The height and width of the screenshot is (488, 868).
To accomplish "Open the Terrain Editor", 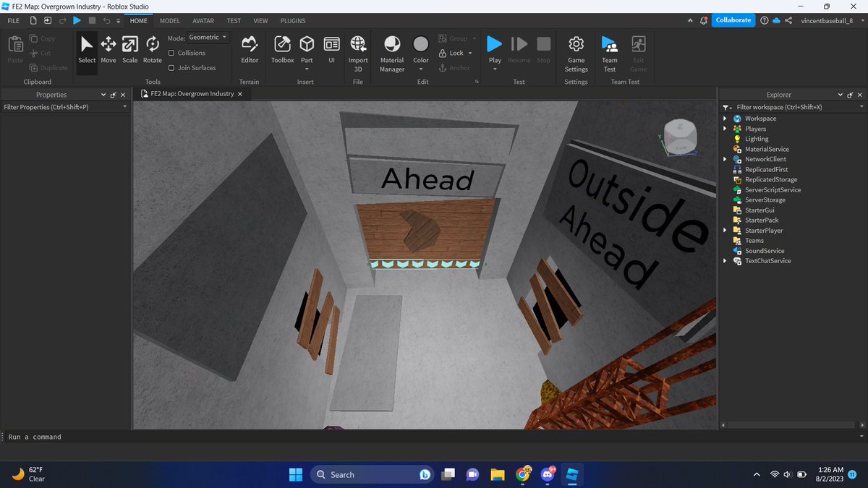I will pyautogui.click(x=250, y=50).
